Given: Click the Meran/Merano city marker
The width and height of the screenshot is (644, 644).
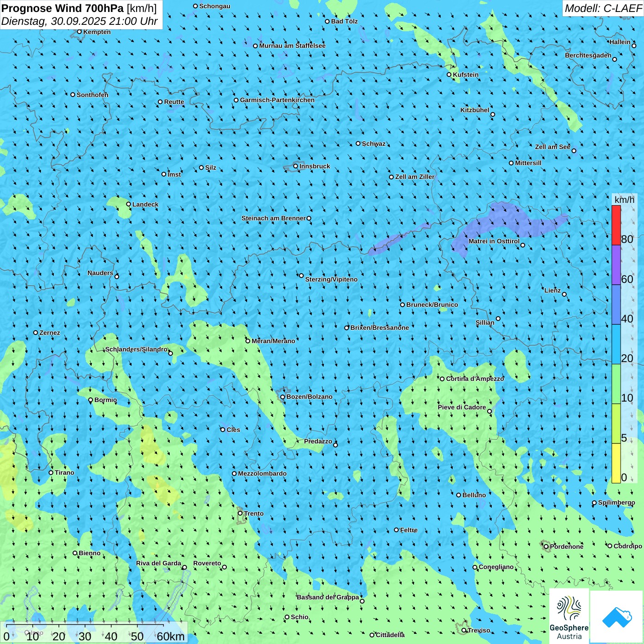Looking at the screenshot, I should pyautogui.click(x=248, y=341).
